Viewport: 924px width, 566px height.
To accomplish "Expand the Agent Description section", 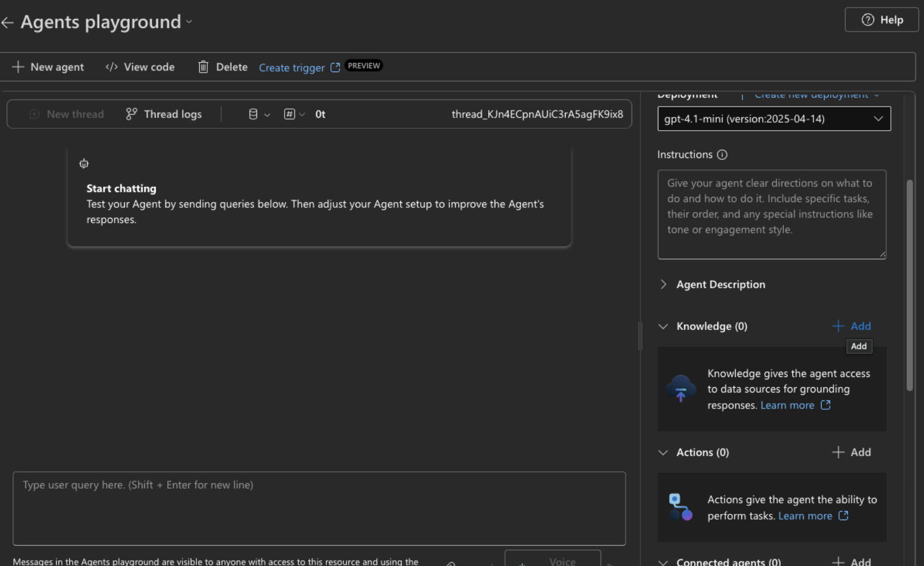I will click(664, 284).
